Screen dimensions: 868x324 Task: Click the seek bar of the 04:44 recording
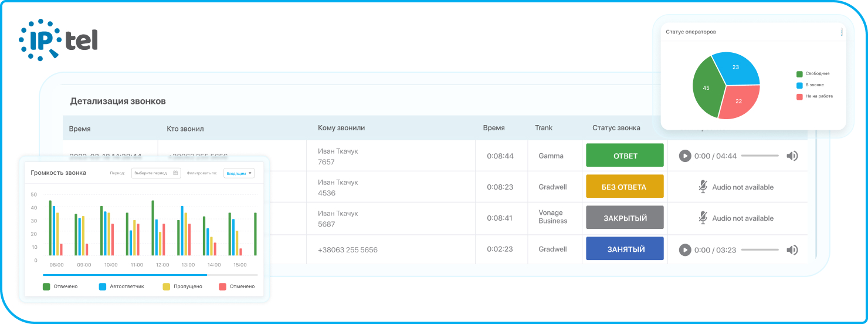(759, 156)
